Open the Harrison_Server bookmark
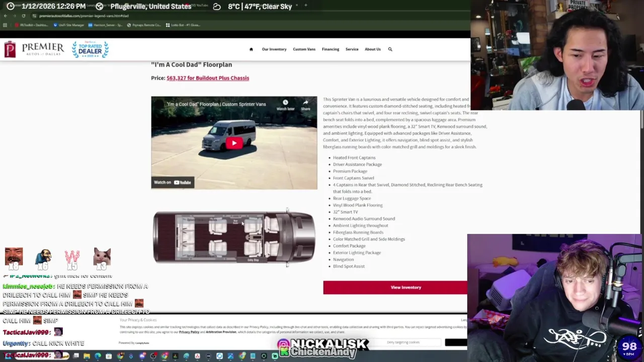The image size is (644, 362). (x=106, y=25)
